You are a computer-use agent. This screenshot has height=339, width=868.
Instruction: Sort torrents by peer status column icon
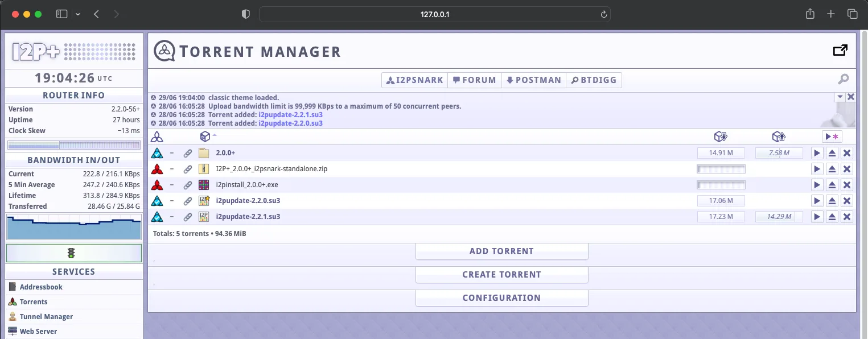[x=157, y=137]
